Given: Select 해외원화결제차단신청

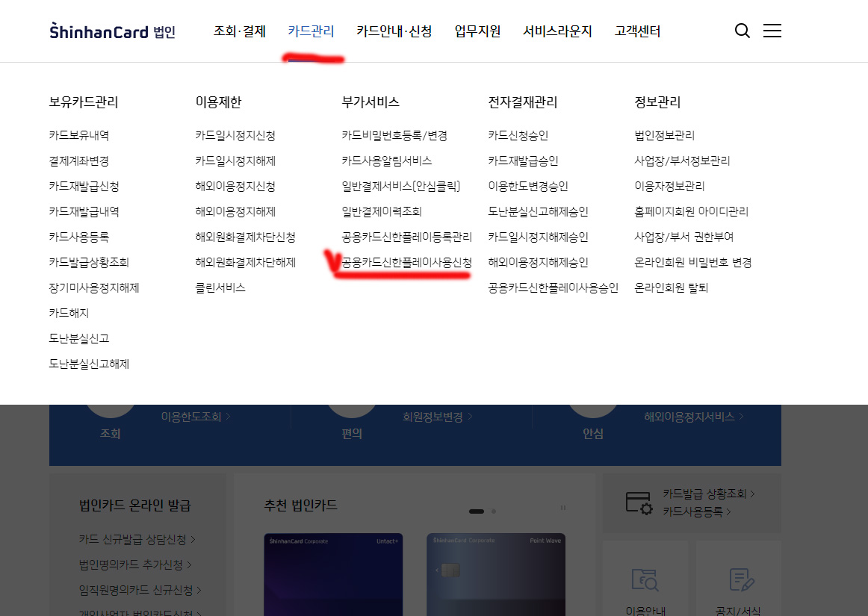Looking at the screenshot, I should coord(245,237).
